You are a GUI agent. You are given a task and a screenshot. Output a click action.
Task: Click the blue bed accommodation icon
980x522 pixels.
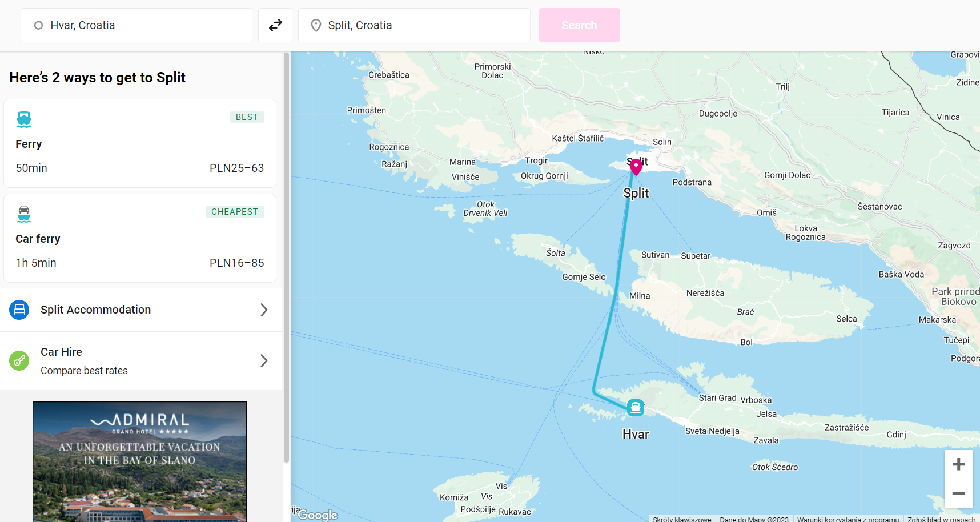click(19, 310)
